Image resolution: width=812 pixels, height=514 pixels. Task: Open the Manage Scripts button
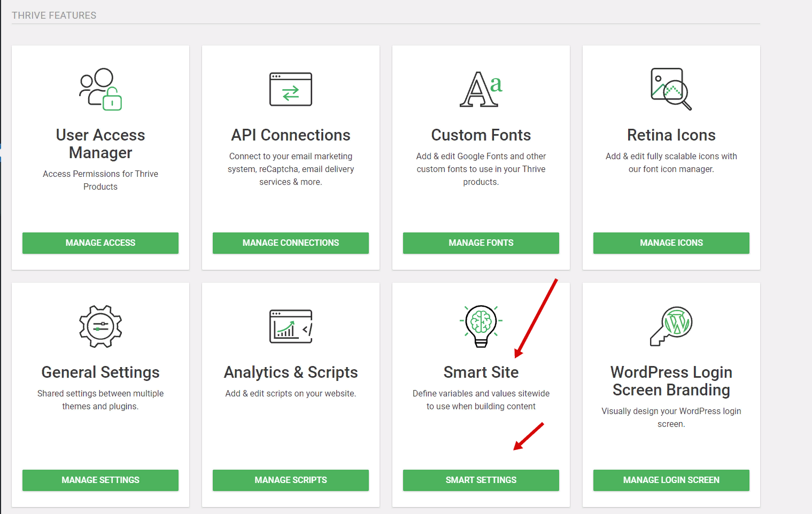[291, 480]
